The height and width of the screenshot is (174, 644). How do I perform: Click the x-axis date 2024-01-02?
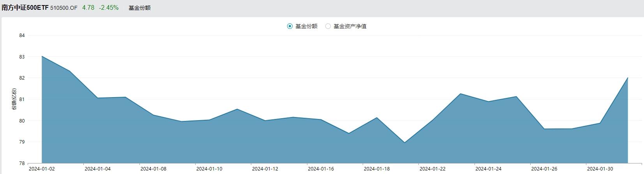click(42, 169)
